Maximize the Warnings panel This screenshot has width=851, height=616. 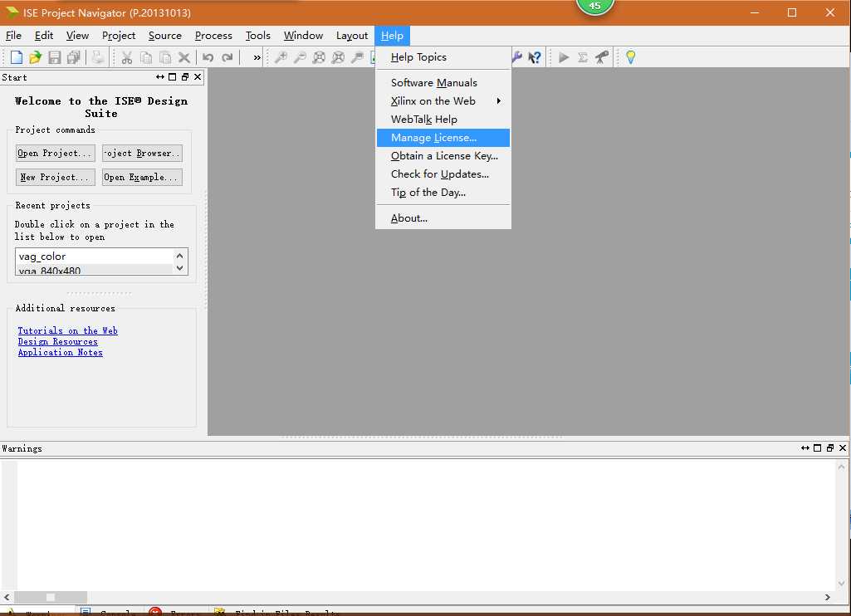(817, 447)
